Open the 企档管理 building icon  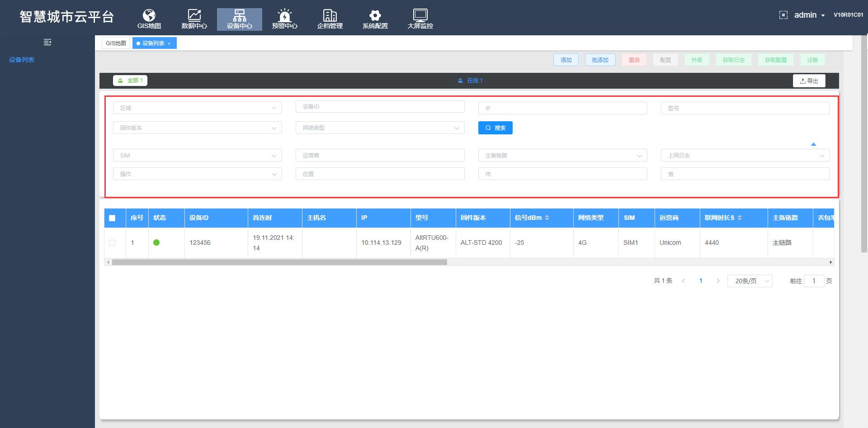pos(330,16)
